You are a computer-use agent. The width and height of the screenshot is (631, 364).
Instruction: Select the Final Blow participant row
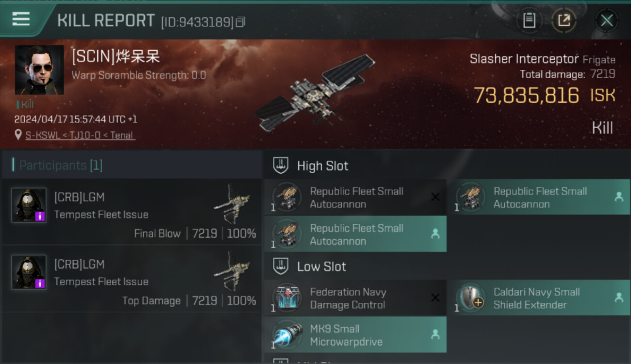point(132,212)
